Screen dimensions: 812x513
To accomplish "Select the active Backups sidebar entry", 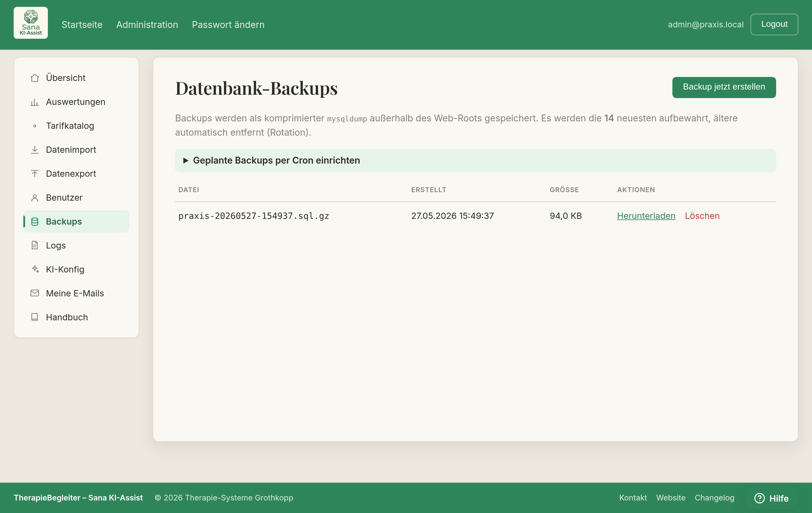I will (76, 222).
